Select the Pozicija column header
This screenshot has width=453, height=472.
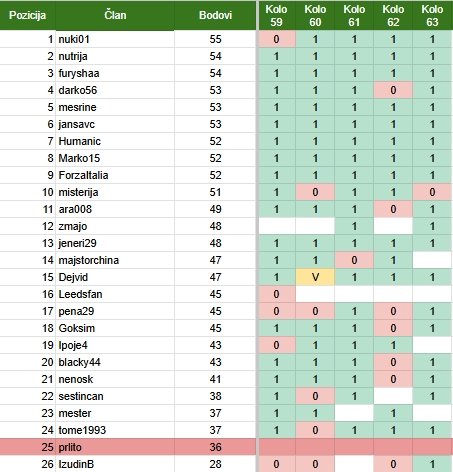27,15
